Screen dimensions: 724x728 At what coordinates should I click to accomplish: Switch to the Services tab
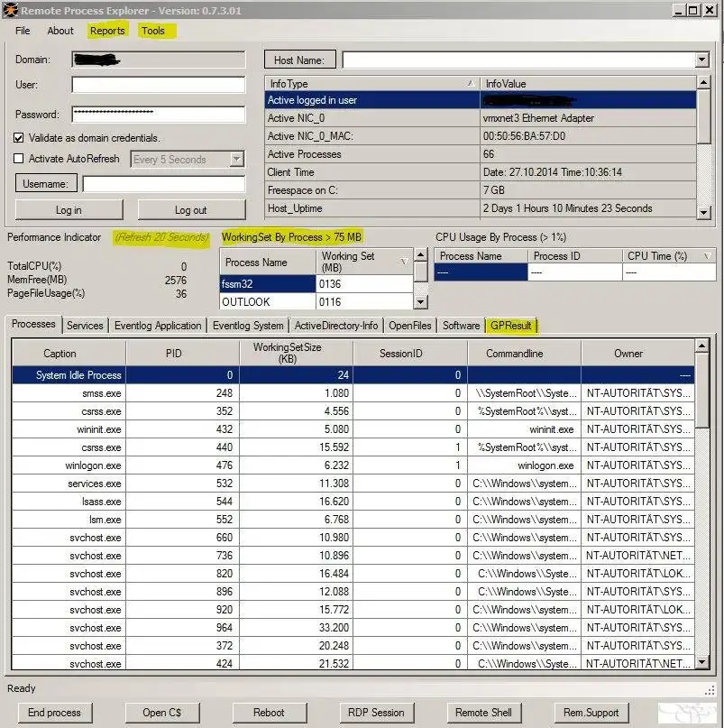(85, 326)
